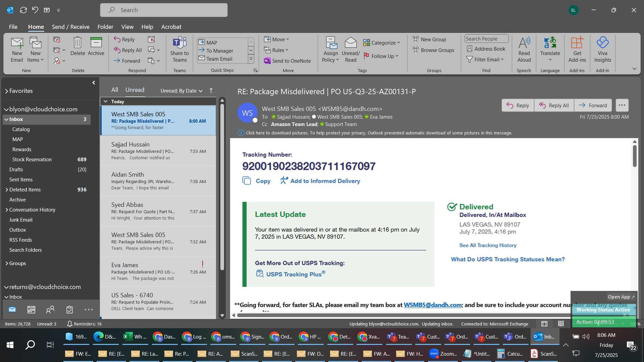
Task: Click Normal view icon in status bar
Action: click(x=544, y=324)
